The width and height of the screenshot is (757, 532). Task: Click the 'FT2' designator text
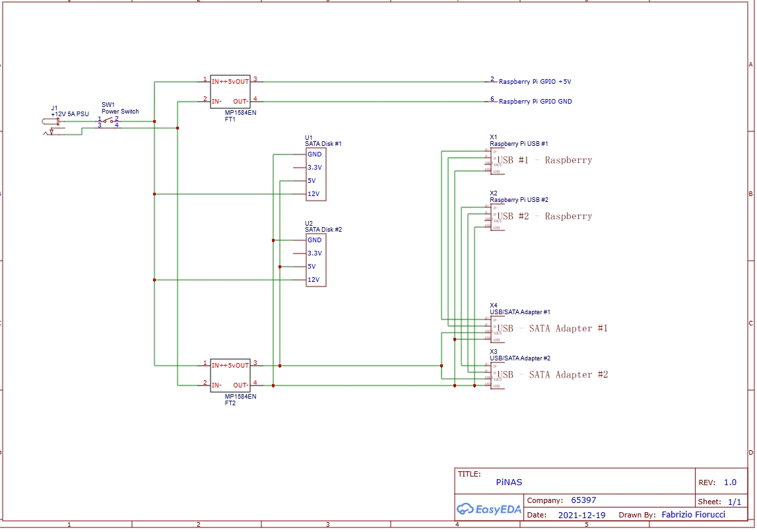(x=230, y=403)
